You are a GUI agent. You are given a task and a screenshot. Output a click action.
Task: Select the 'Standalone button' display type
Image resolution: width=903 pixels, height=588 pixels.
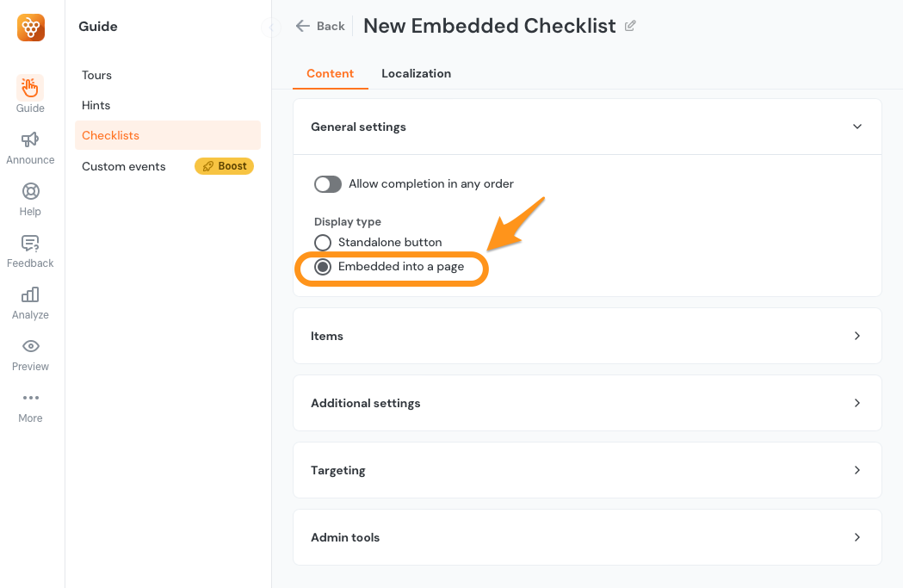tap(323, 242)
